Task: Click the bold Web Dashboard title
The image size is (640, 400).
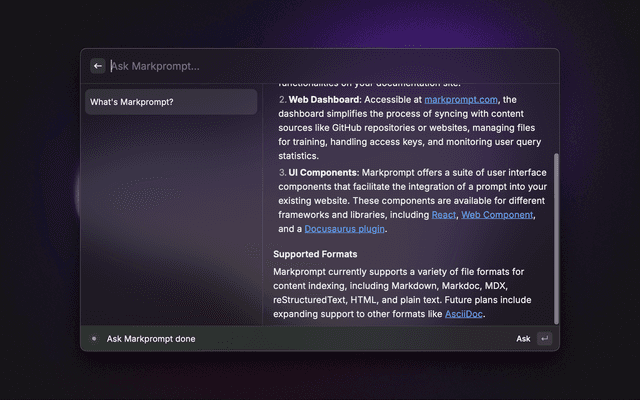Action: (x=324, y=100)
